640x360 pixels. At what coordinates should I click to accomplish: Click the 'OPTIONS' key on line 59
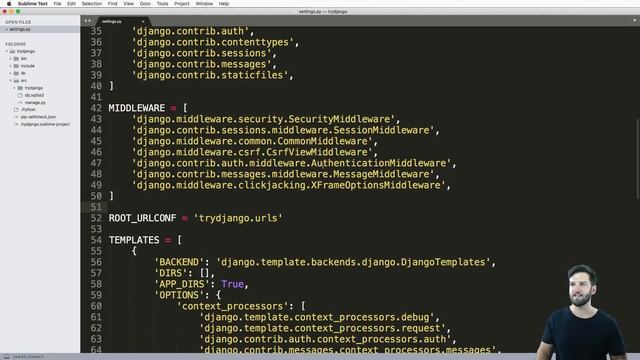(179, 295)
